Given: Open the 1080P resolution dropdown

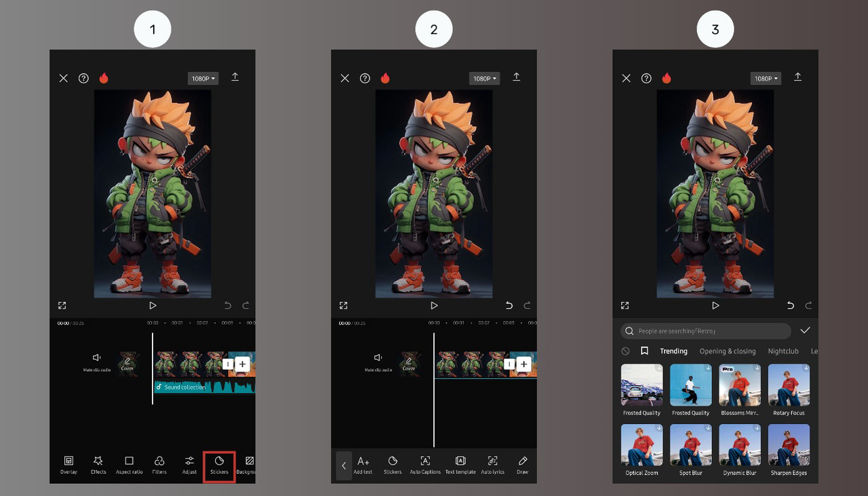Looking at the screenshot, I should coord(765,78).
